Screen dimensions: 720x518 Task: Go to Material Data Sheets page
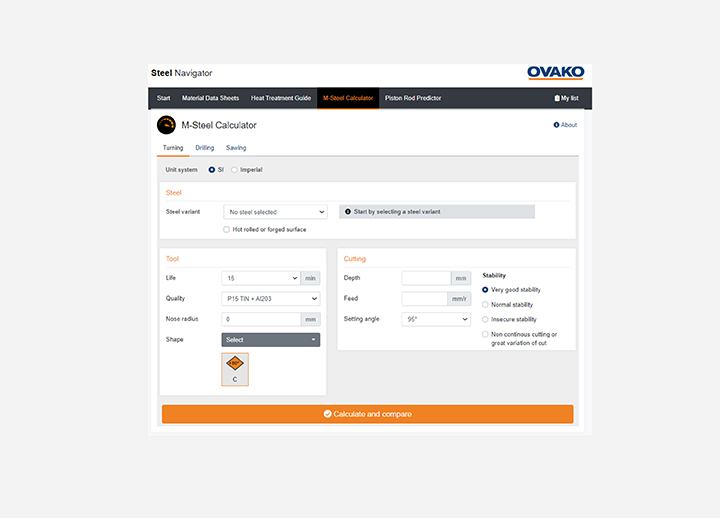(x=210, y=98)
